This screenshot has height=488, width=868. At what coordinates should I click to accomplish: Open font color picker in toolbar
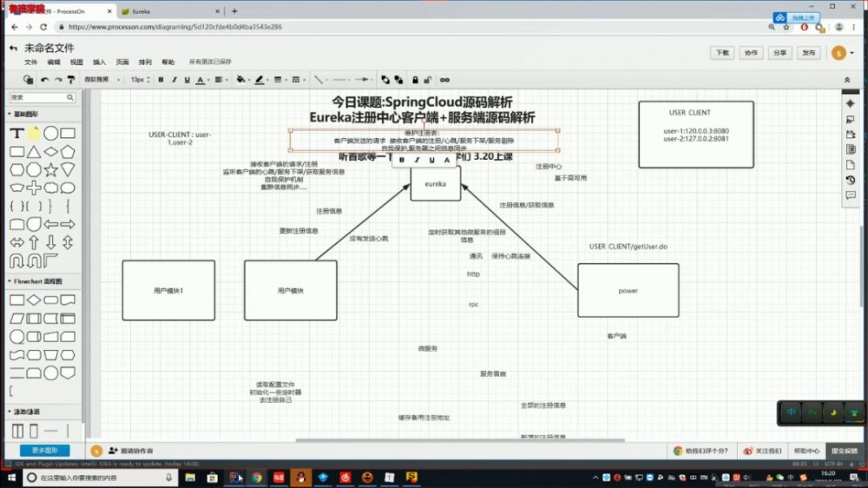pyautogui.click(x=201, y=80)
